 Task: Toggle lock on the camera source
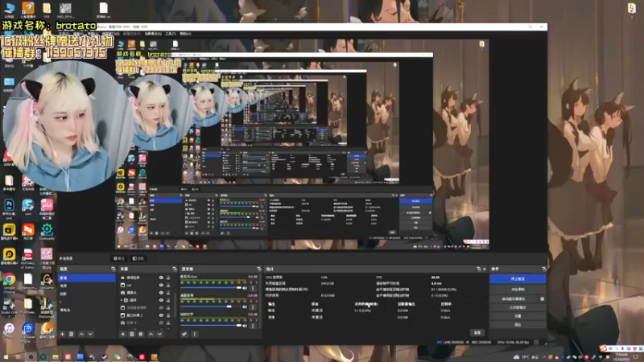(168, 293)
